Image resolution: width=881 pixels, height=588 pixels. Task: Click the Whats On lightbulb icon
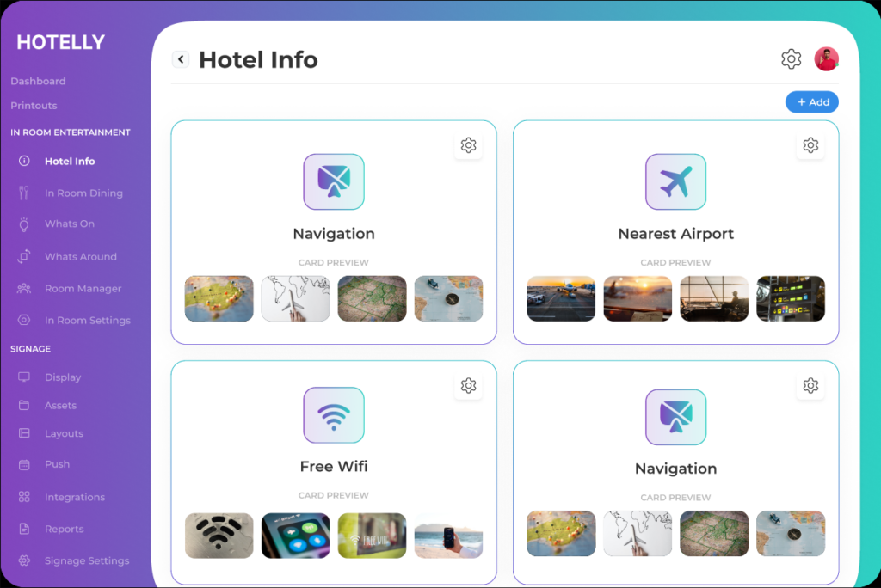[24, 224]
